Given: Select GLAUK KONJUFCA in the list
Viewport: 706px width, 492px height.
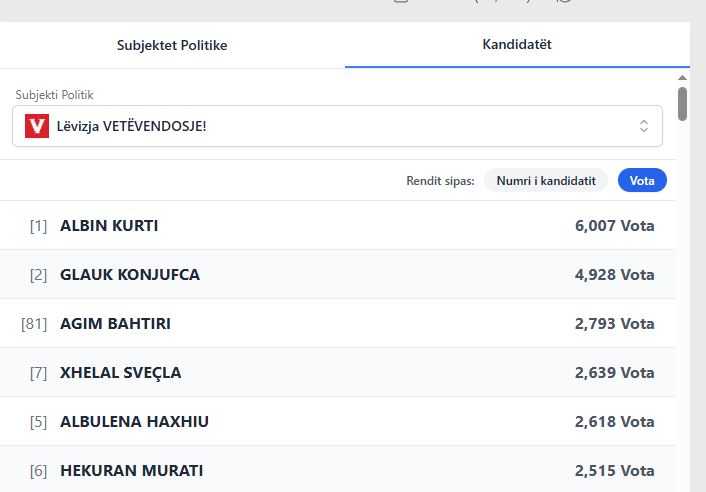Looking at the screenshot, I should [x=130, y=275].
